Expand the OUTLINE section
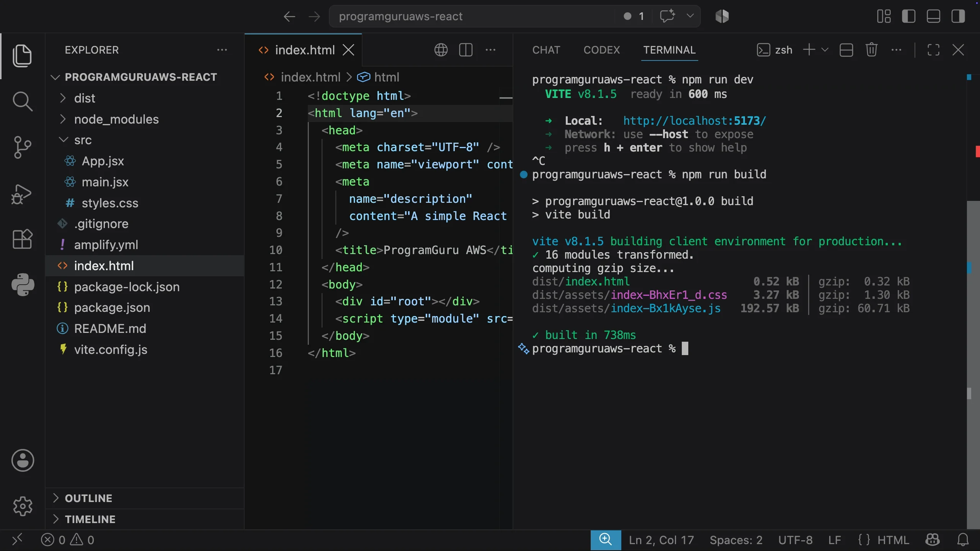 point(145,498)
